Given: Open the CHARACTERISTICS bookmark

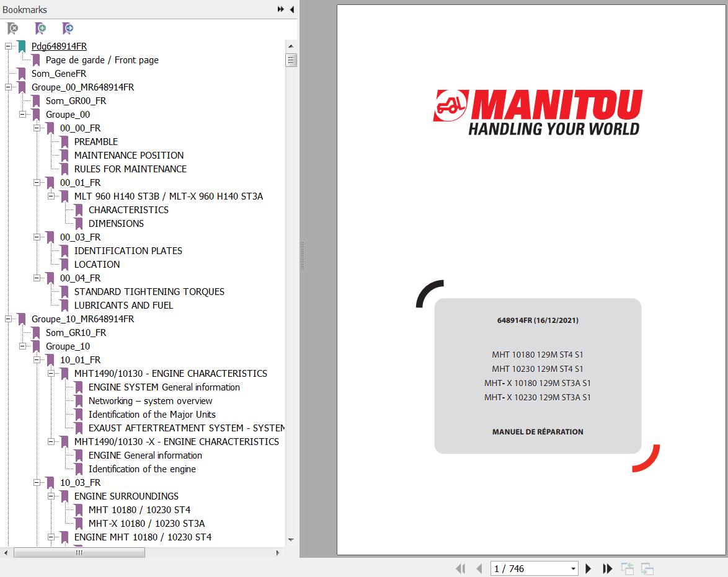Looking at the screenshot, I should pyautogui.click(x=128, y=210).
